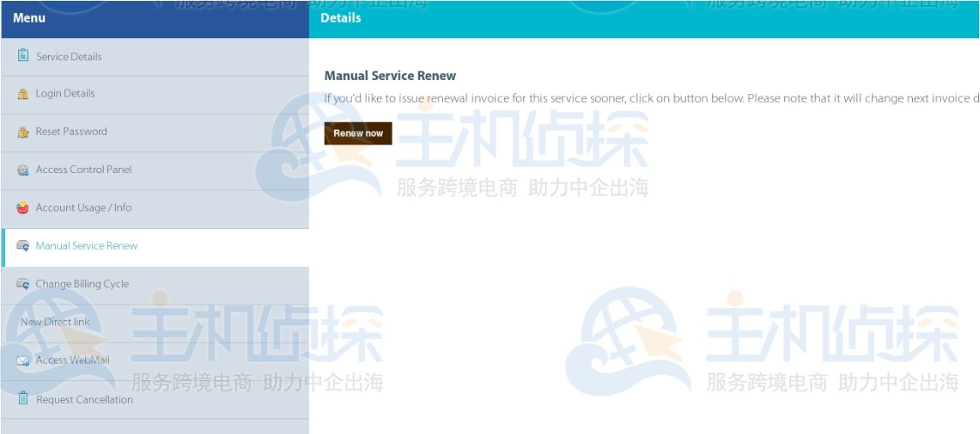This screenshot has height=434, width=980.
Task: Click the gear icon beside Access Control Panel
Action: point(23,170)
